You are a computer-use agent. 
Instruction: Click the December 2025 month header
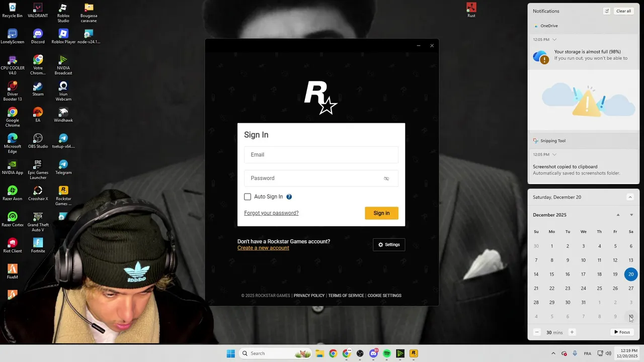pos(549,215)
